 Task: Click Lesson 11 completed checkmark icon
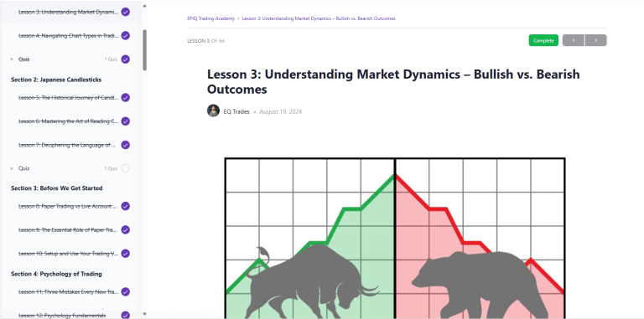(x=126, y=292)
